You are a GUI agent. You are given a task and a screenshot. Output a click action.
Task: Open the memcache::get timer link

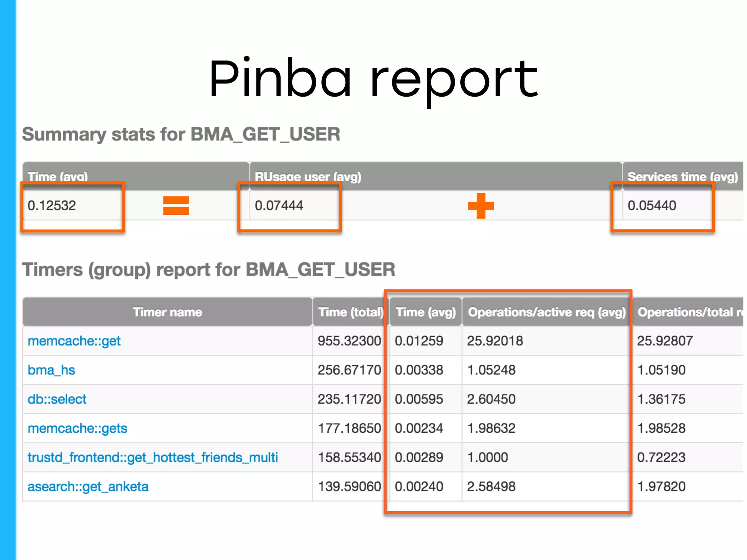tap(74, 341)
